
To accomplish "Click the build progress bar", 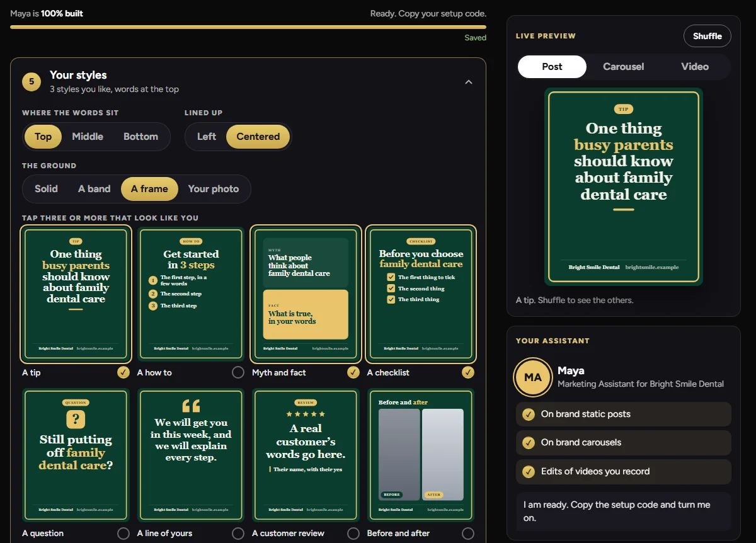I will pyautogui.click(x=248, y=27).
